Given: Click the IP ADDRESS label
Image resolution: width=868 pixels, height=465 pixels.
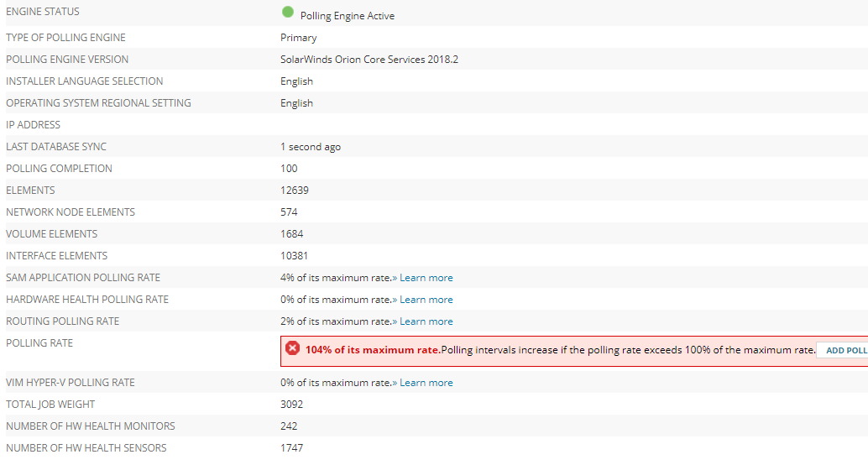Looking at the screenshot, I should point(34,125).
